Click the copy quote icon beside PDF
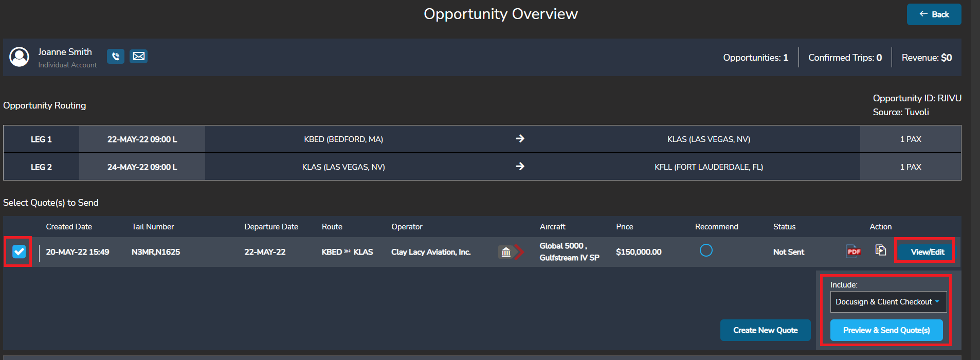The image size is (980, 360). click(881, 250)
